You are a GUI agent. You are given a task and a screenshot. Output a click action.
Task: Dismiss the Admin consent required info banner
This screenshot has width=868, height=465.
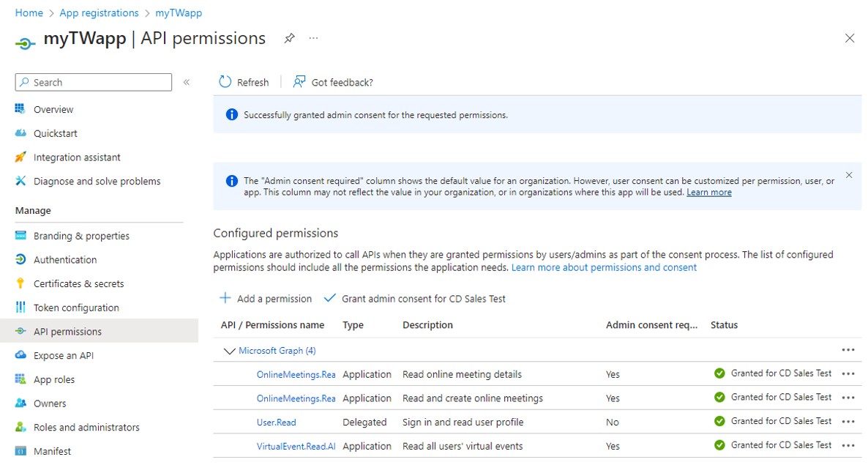click(x=849, y=175)
